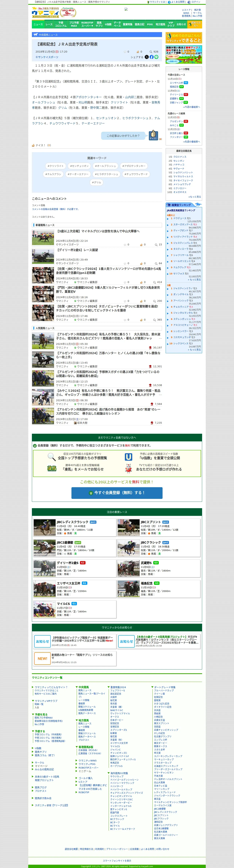Open the U指数 nav tab
234x868 pixels.
coord(108,24)
